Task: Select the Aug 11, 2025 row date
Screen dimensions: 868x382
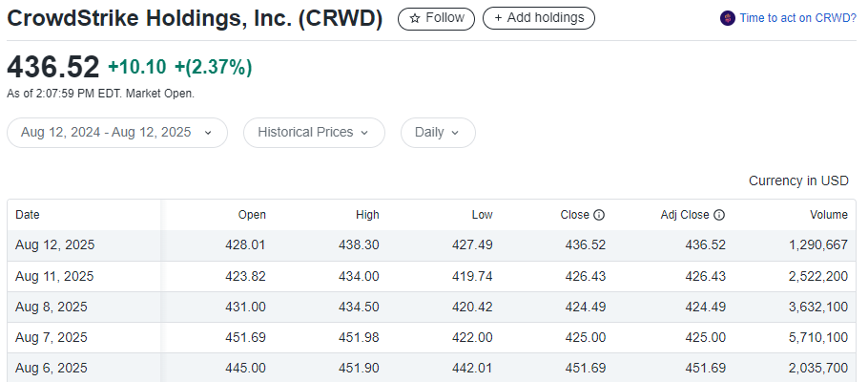Action: click(55, 276)
